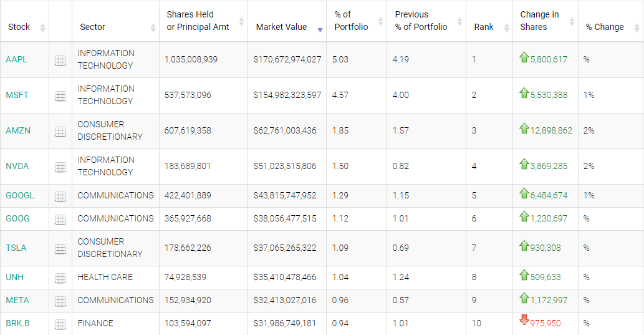Open the grid icon in the AAPL row
The height and width of the screenshot is (335, 644).
pos(60,61)
